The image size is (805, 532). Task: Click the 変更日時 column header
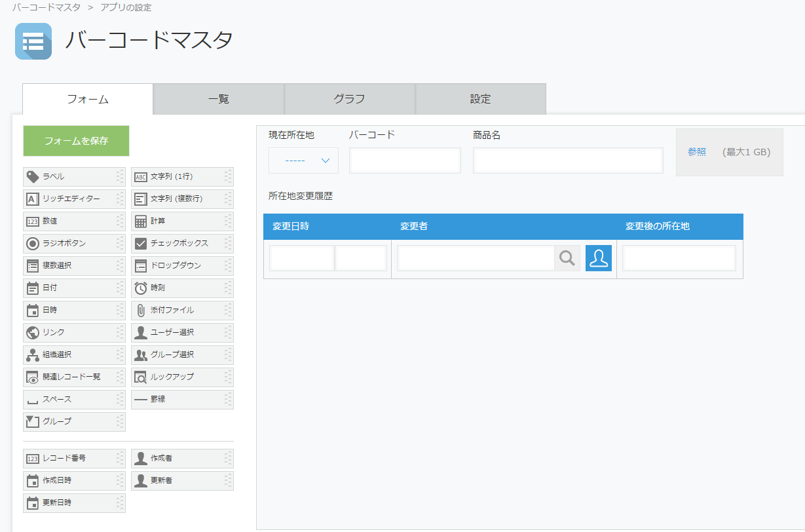(328, 227)
